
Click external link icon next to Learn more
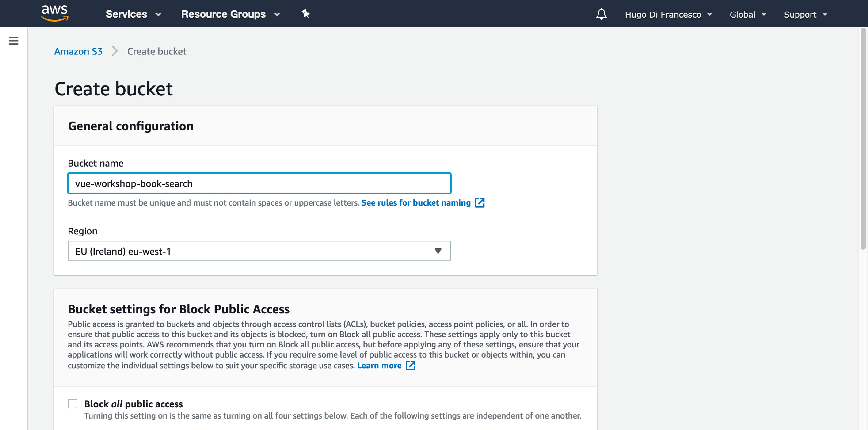pyautogui.click(x=410, y=365)
